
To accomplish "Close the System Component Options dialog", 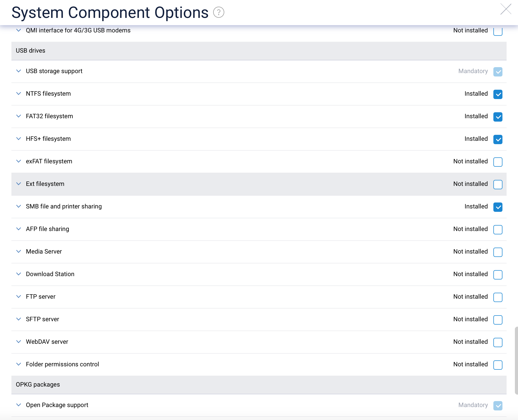I will [x=506, y=9].
